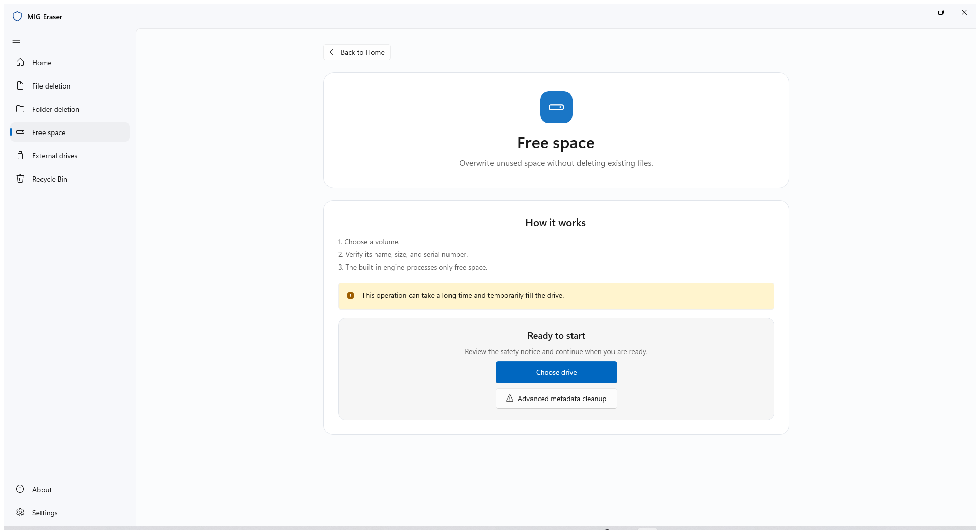Click the warning triangle on Advanced metadata cleanup
Viewport: 980px width, 530px height.
510,398
